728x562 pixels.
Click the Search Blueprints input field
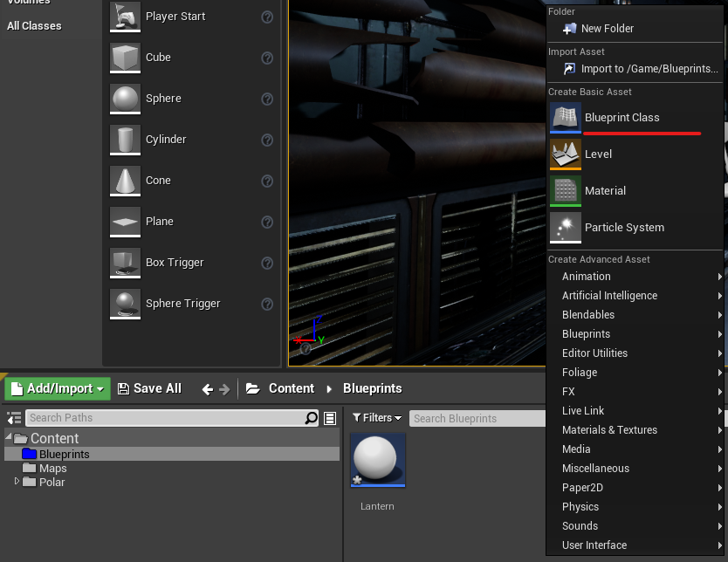click(x=477, y=419)
